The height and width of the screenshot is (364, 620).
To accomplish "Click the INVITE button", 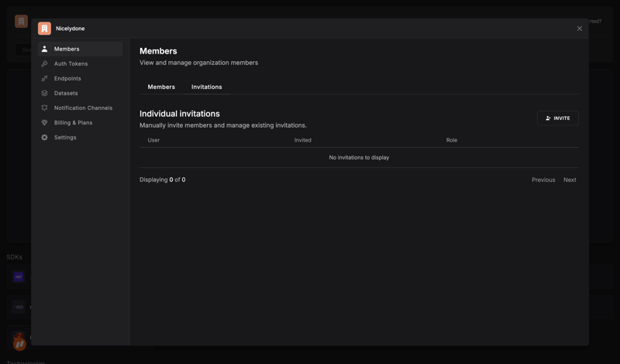I will tap(557, 118).
